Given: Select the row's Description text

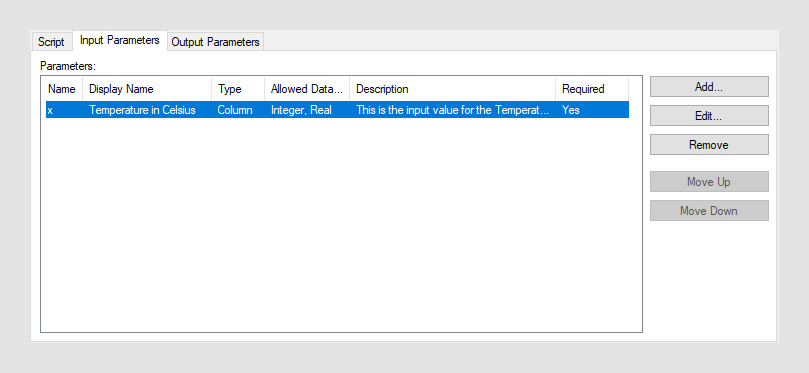Looking at the screenshot, I should click(452, 110).
